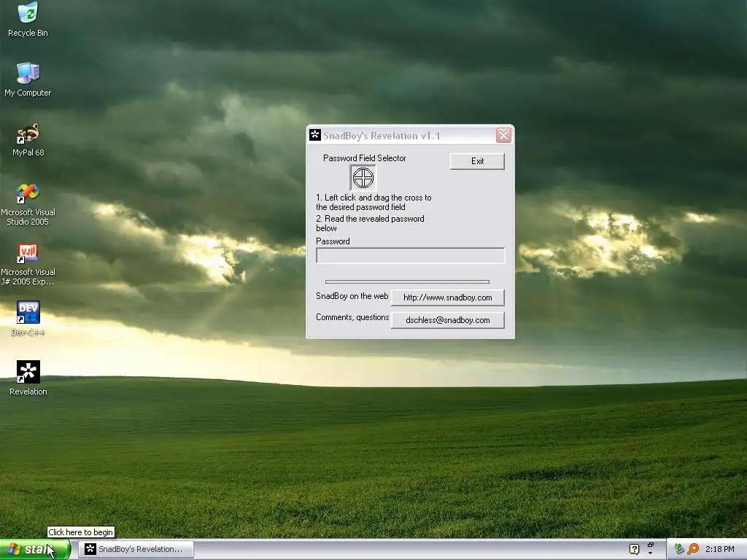Select the Microsoft Visual Studio 2005 shortcut
747x560 pixels.
coord(28,205)
